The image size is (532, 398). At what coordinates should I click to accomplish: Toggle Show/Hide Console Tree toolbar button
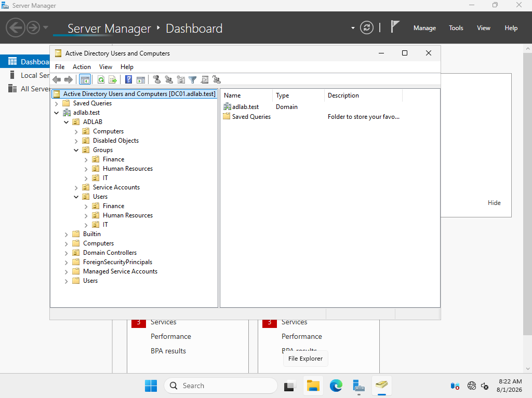[85, 80]
